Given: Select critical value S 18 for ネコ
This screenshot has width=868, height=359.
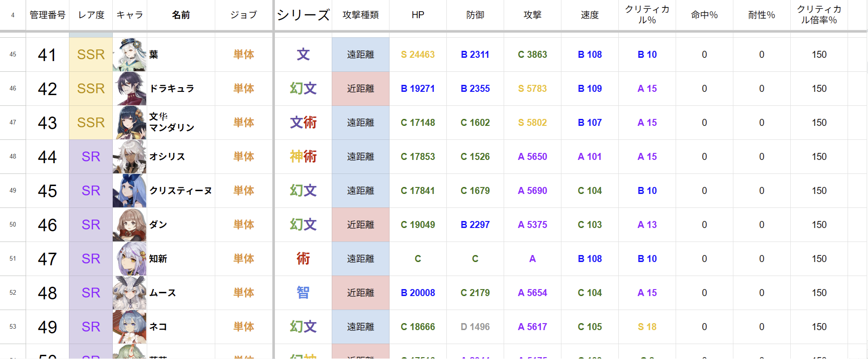Looking at the screenshot, I should [x=647, y=327].
